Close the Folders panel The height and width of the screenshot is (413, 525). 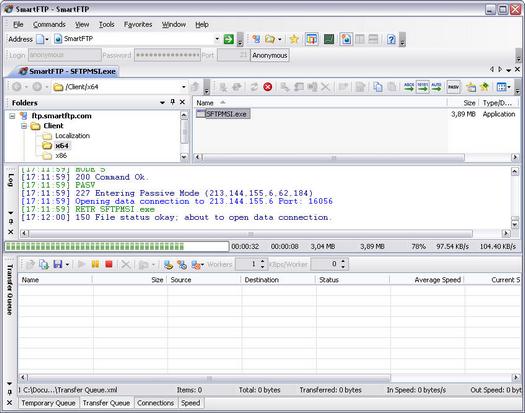182,102
